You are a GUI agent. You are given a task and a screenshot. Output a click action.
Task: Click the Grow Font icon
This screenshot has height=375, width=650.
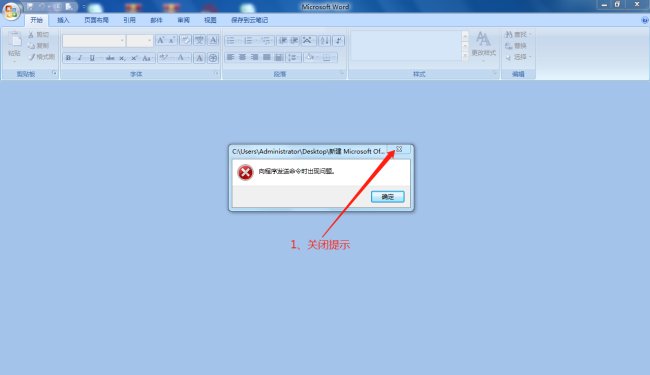[160, 40]
